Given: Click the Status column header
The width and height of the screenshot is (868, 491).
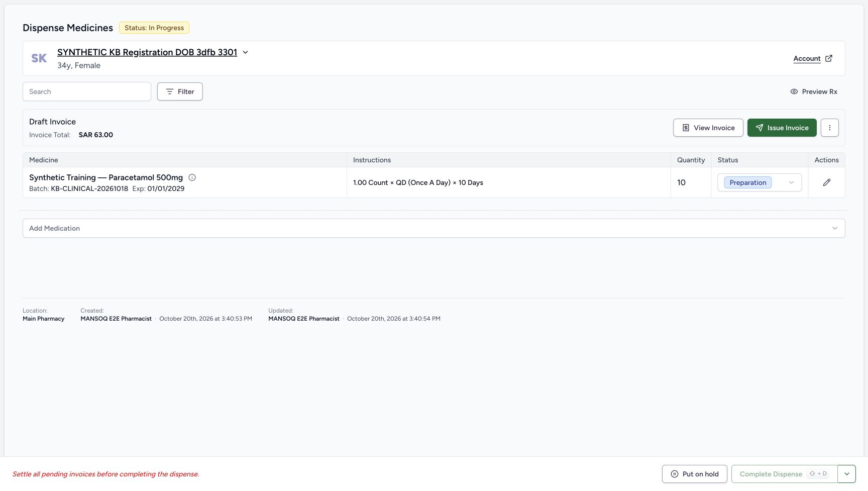Looking at the screenshot, I should 728,160.
